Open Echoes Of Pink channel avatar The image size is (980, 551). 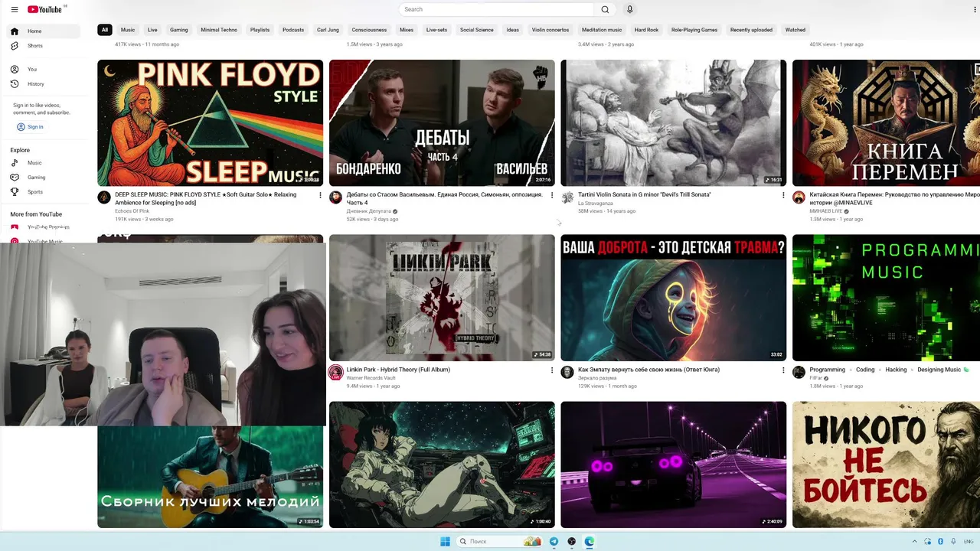tap(104, 197)
